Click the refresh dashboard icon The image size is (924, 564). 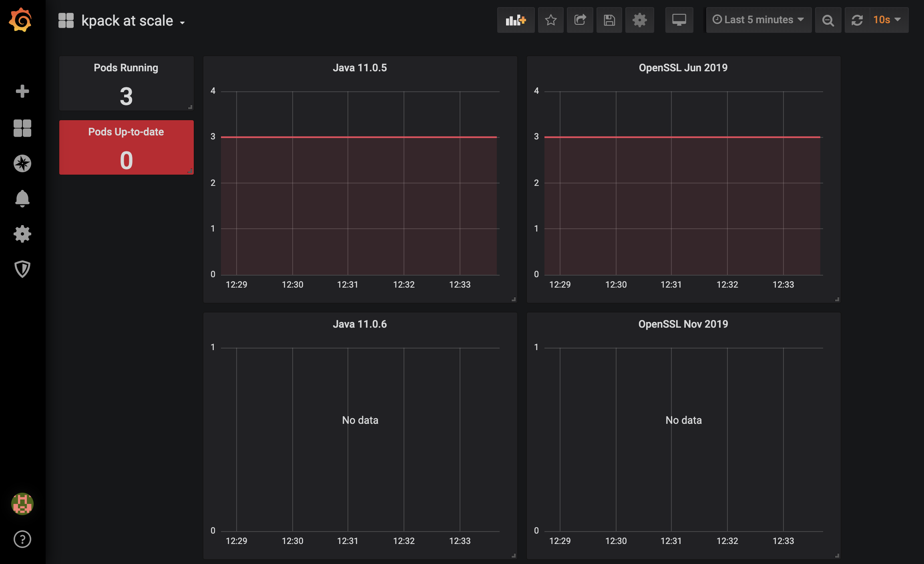click(x=857, y=20)
